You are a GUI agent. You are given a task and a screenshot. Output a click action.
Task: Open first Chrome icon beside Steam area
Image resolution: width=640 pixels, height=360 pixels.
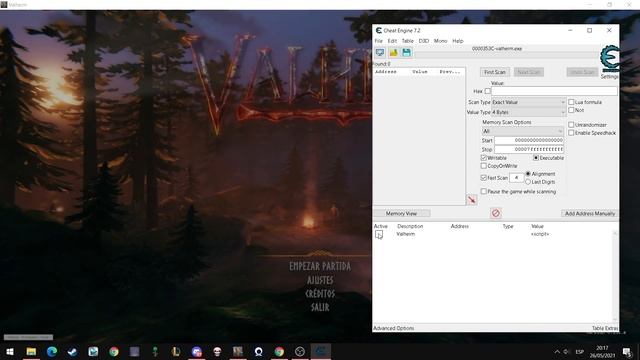point(114,351)
